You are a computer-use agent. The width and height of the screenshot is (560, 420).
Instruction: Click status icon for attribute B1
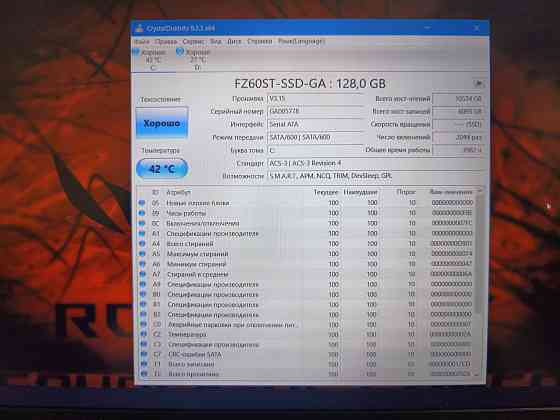(x=143, y=305)
